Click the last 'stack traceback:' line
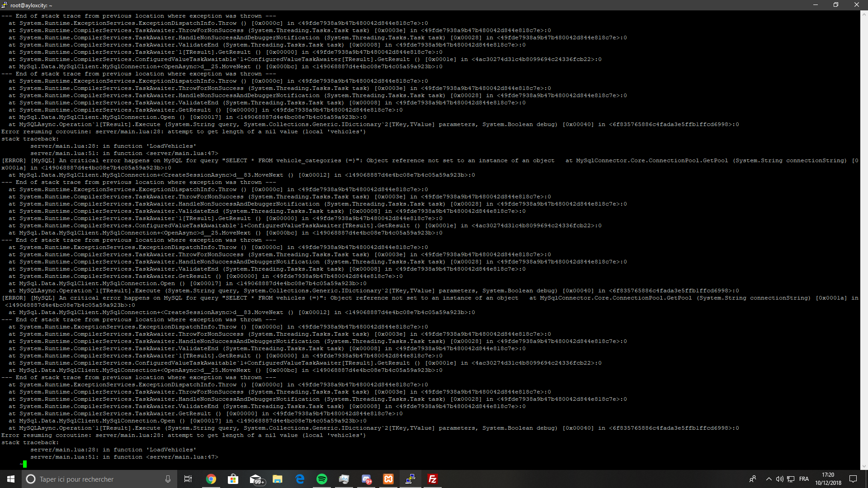 coord(30,442)
